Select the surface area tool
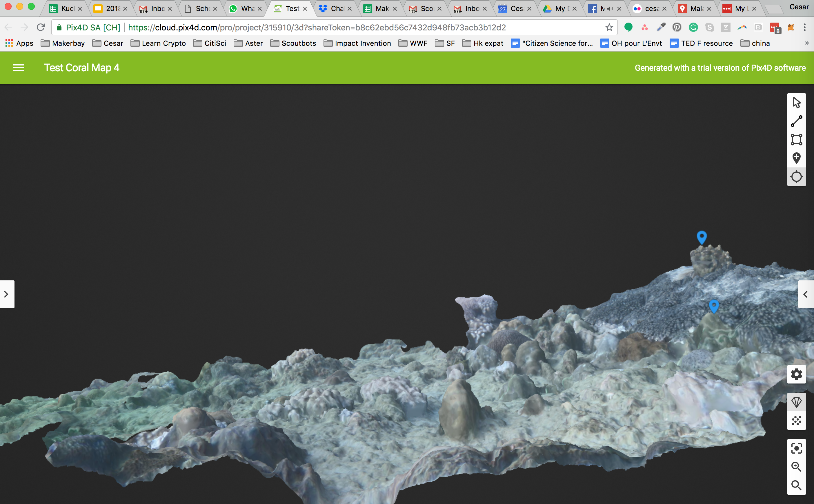The height and width of the screenshot is (504, 814). [797, 139]
